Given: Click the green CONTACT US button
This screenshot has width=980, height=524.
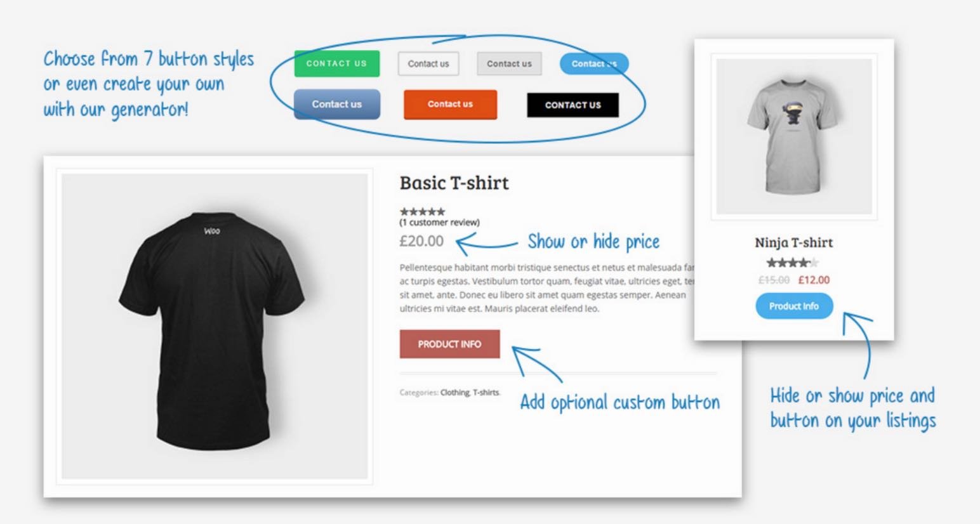Looking at the screenshot, I should click(x=337, y=63).
